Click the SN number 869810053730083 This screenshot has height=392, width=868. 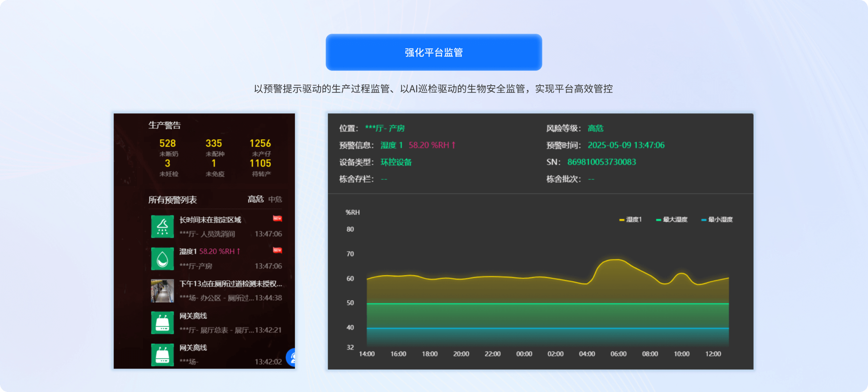[602, 162]
